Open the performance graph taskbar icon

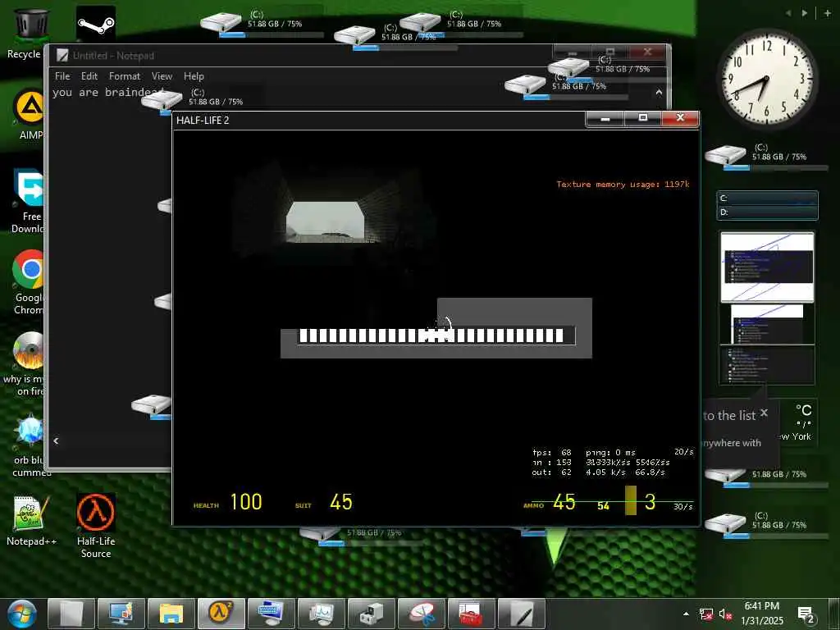(322, 614)
